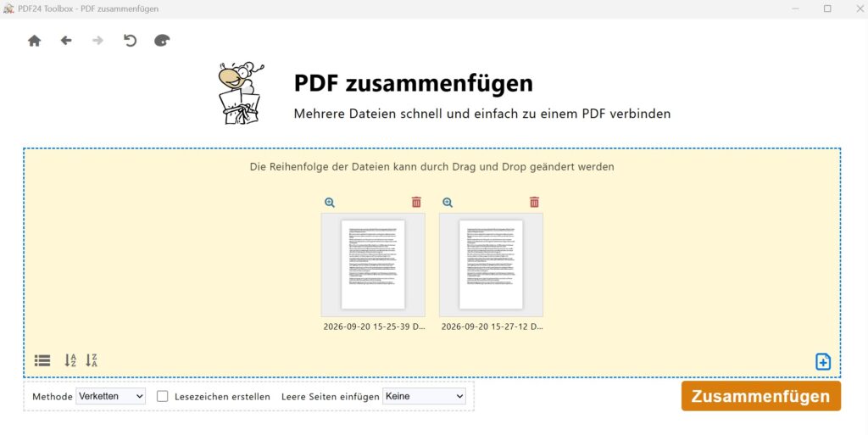Navigate back with the left arrow
The width and height of the screenshot is (868, 435).
(x=66, y=41)
